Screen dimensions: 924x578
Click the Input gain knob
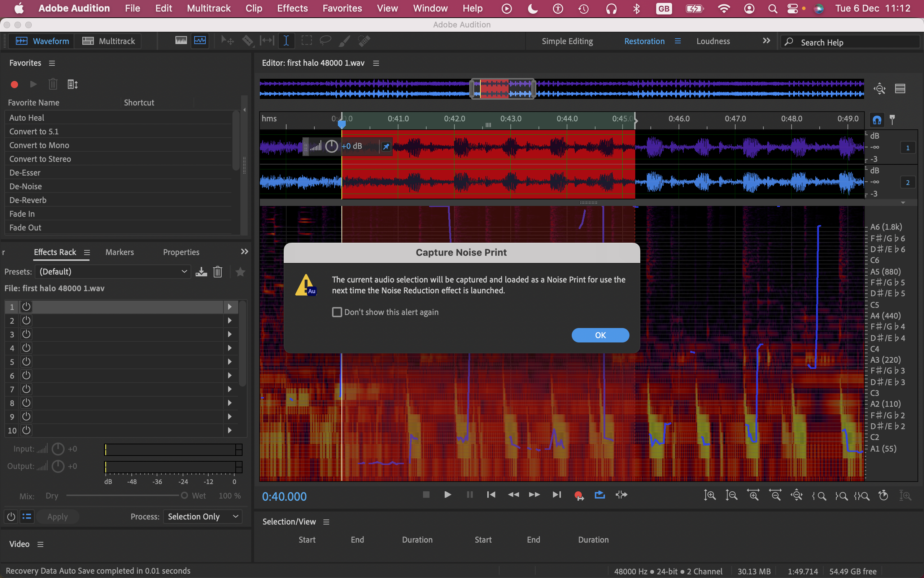pyautogui.click(x=58, y=449)
